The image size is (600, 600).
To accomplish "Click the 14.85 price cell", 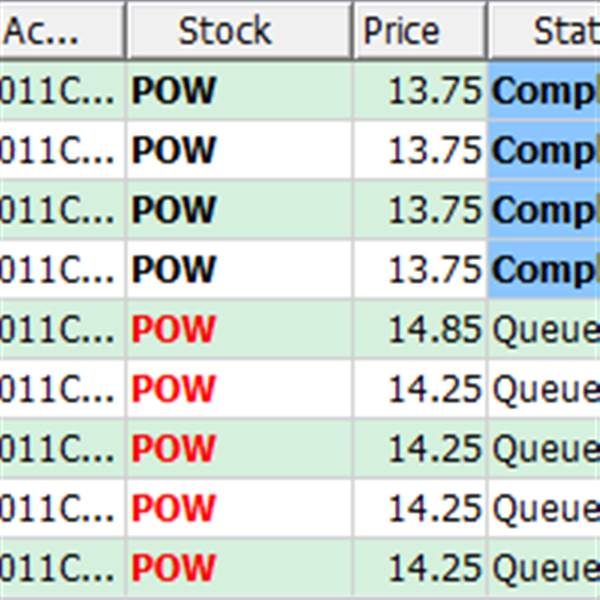I will [420, 329].
